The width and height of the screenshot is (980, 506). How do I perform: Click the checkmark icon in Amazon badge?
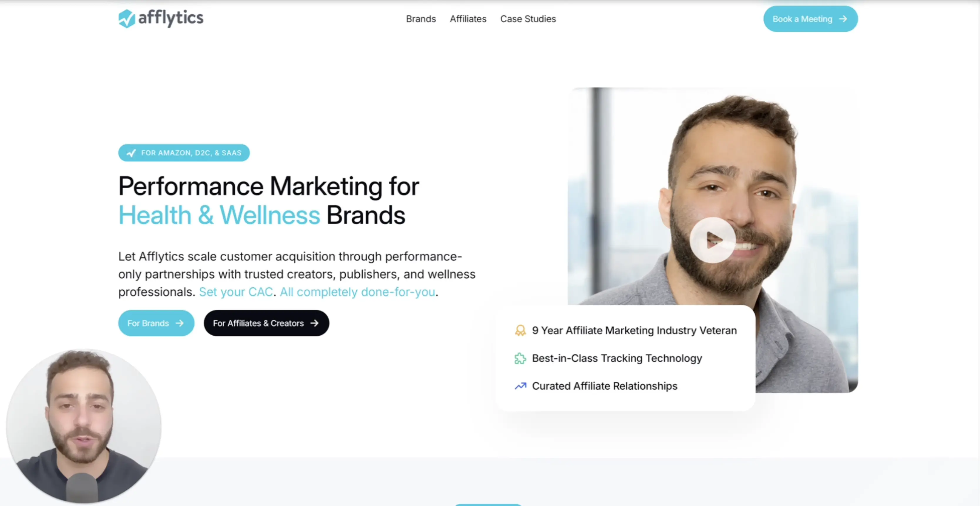click(x=131, y=153)
